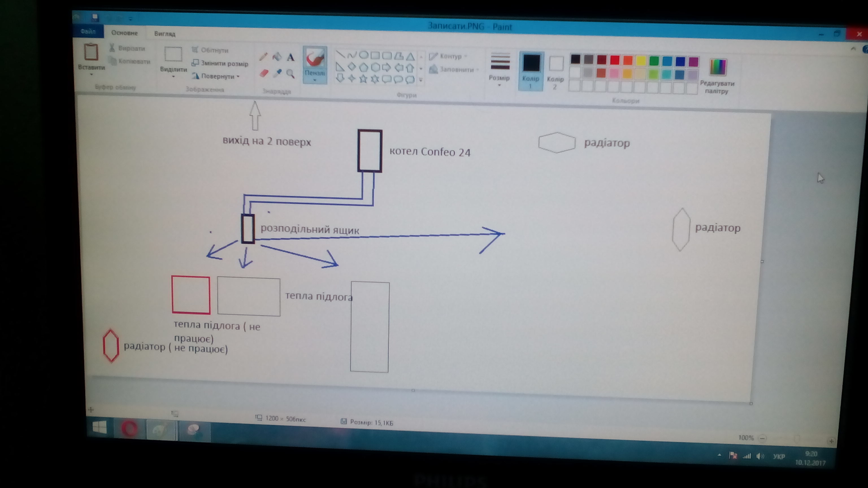Pick the Pentagon shape
868x488 pixels.
(x=363, y=67)
